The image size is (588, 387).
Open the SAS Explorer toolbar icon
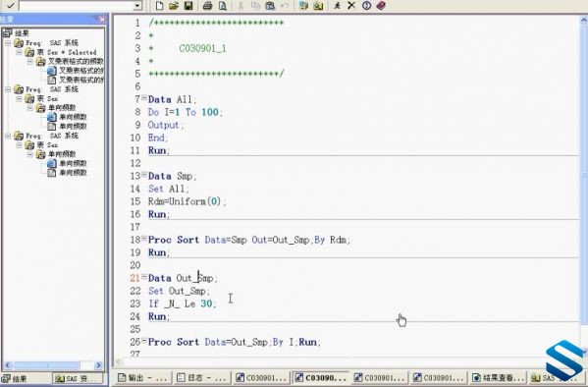pos(318,6)
